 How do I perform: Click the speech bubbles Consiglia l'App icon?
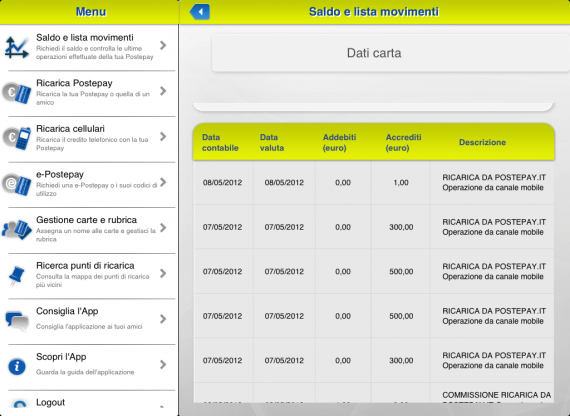[17, 321]
